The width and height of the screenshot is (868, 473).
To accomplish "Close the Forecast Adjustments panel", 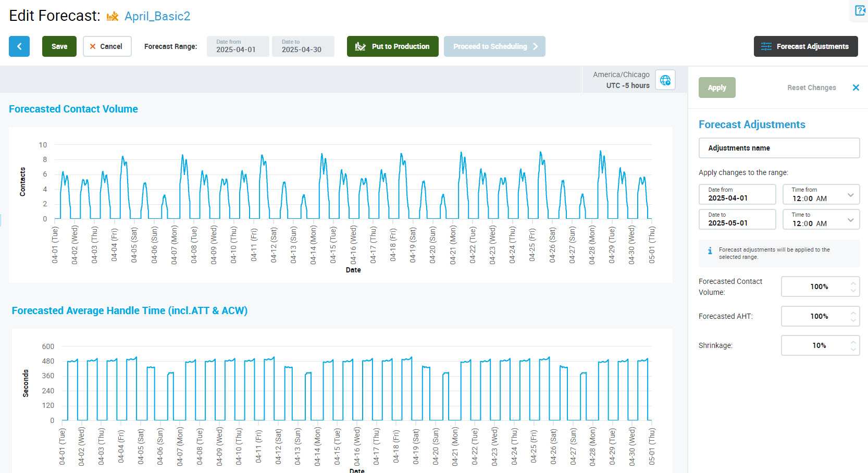I will click(855, 88).
